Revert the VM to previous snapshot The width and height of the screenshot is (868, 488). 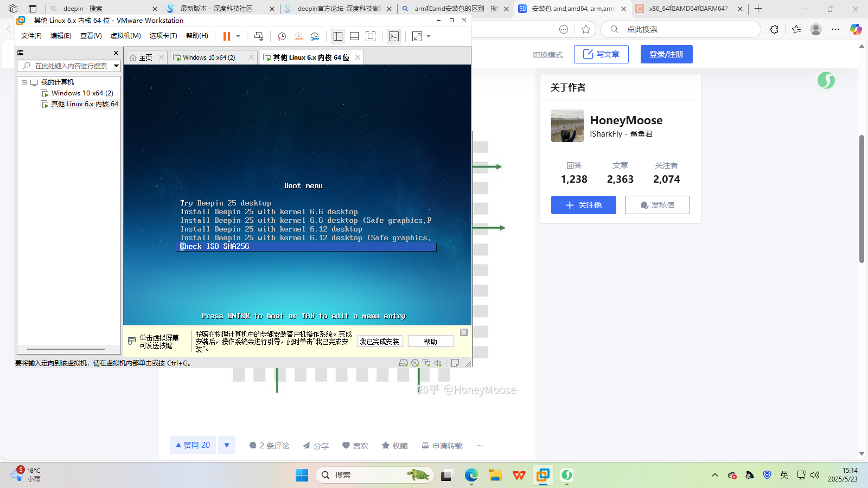tap(298, 36)
